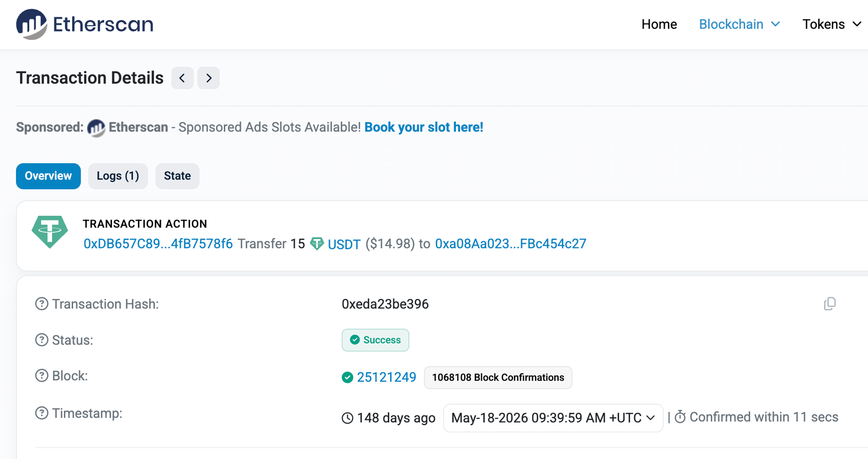Click the help icon beside Block
Image resolution: width=868 pixels, height=459 pixels.
pyautogui.click(x=42, y=376)
